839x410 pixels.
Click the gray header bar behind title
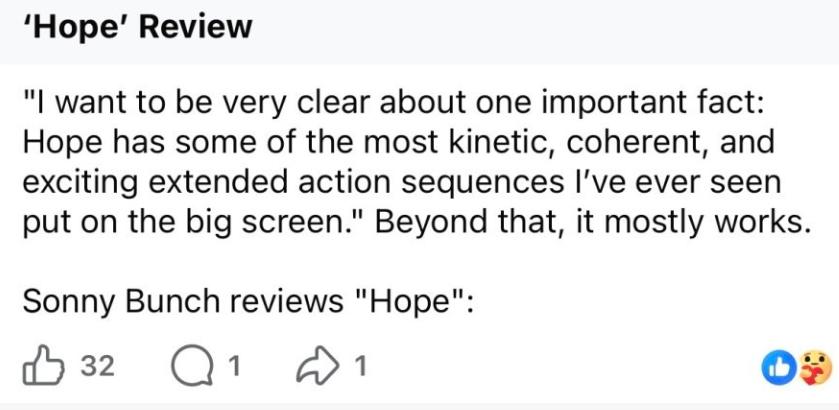(420, 32)
